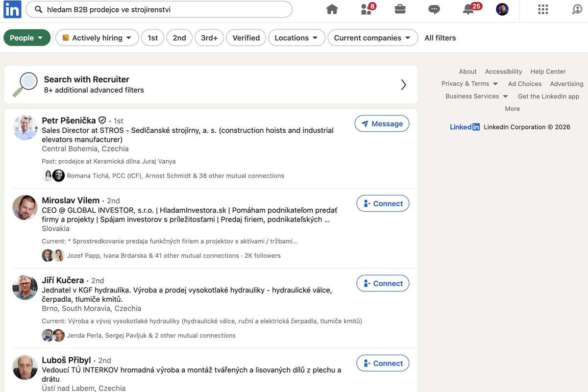The height and width of the screenshot is (392, 588).
Task: Toggle the 1st connections filter
Action: click(x=153, y=38)
